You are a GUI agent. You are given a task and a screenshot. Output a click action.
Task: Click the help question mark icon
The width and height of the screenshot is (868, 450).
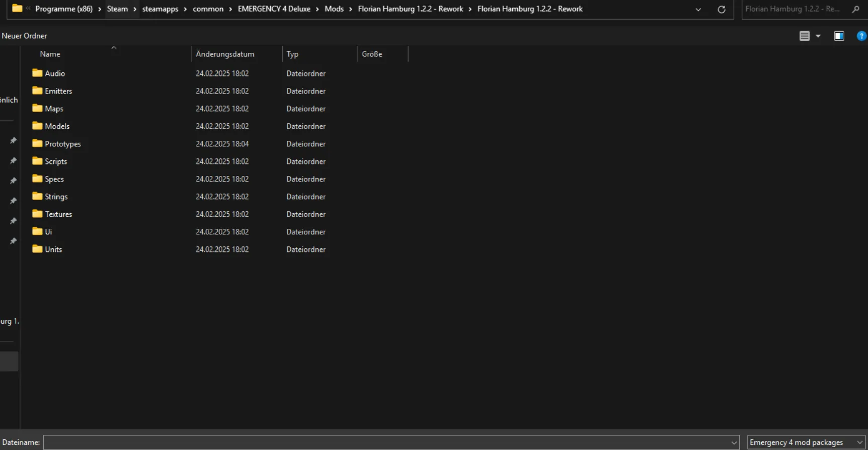[x=861, y=36]
